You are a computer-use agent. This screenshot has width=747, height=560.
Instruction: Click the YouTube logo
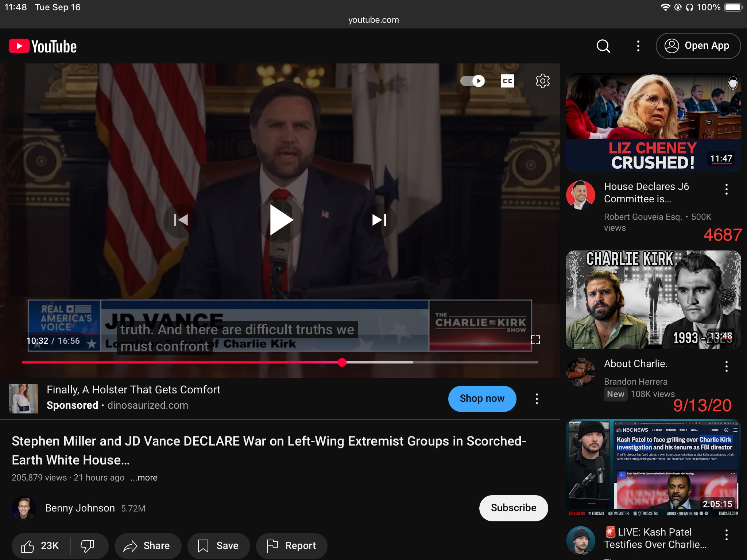[x=43, y=46]
